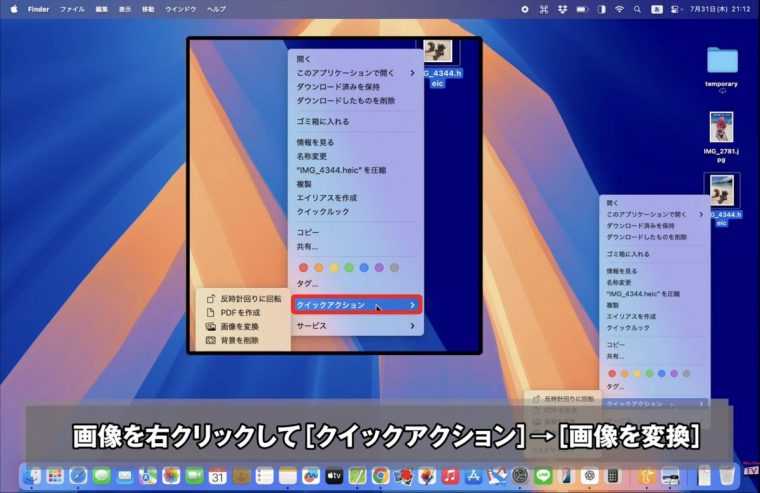Open Calendar showing 31 in Dock
The width and height of the screenshot is (760, 493).
[x=218, y=476]
